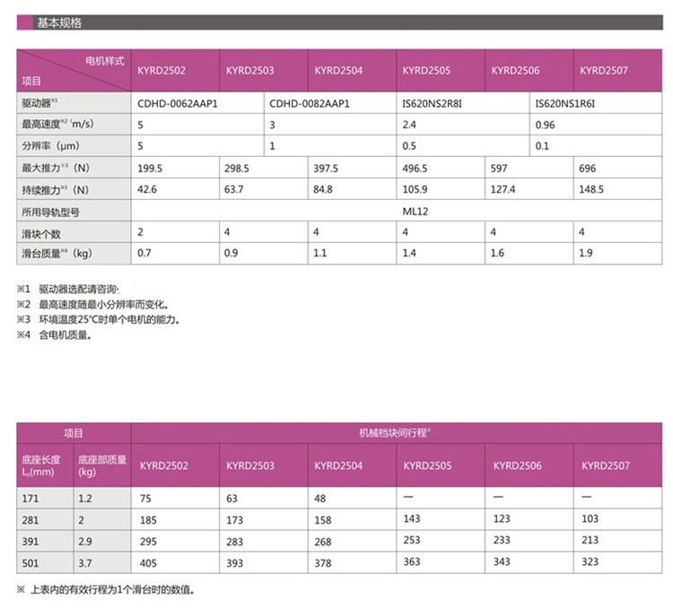Click the 基本规格 section heading
673x616 pixels.
[59, 23]
